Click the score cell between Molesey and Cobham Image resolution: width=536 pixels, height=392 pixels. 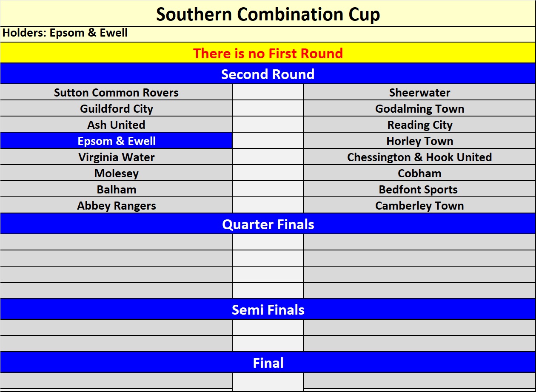tap(268, 173)
